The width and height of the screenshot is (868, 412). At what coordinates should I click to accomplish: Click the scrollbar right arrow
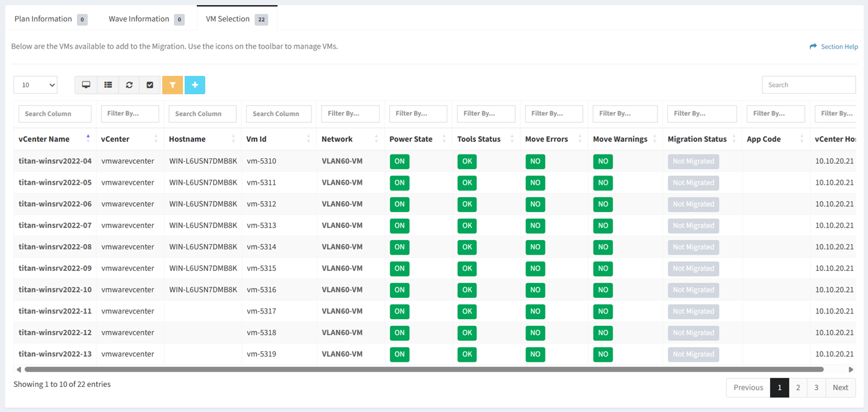click(851, 369)
